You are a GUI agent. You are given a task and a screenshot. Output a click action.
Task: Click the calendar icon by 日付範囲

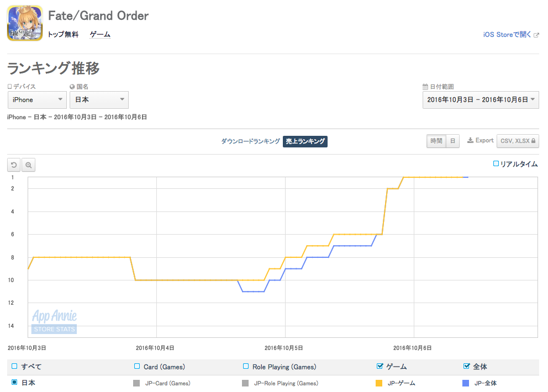(x=425, y=87)
